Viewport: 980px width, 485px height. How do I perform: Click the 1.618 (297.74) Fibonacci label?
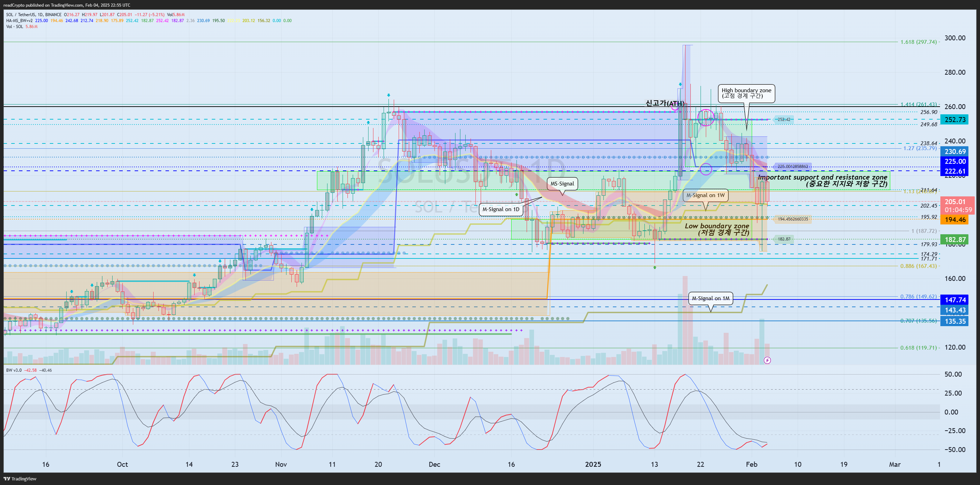(918, 42)
